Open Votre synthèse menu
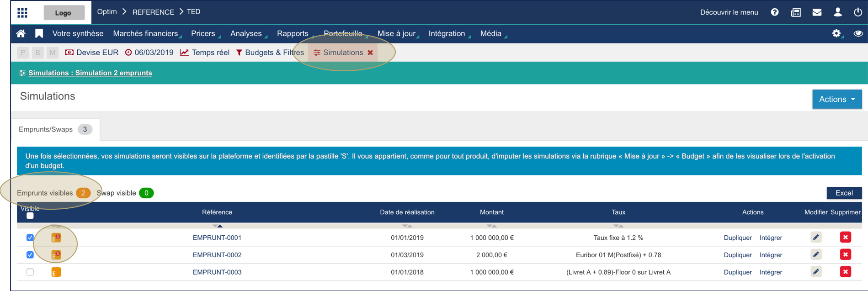This screenshot has width=868, height=291. click(78, 33)
